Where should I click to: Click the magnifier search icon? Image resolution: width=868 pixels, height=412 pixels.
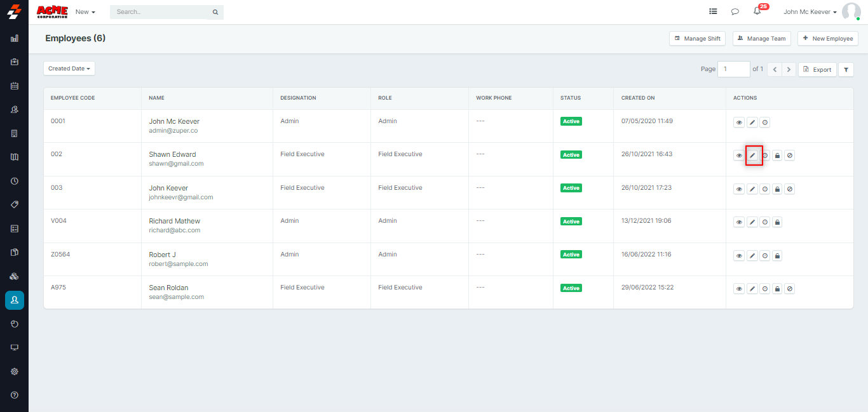[x=215, y=12]
